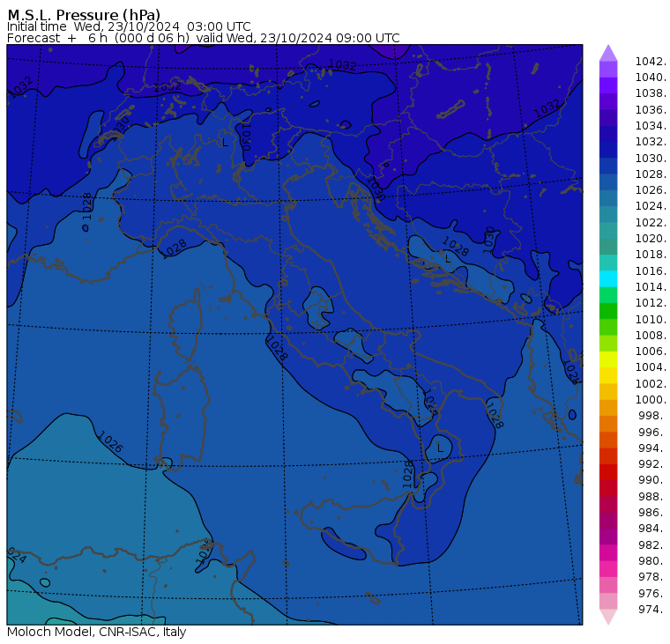
Task: Click the 1014. legend label
Action: (x=651, y=286)
